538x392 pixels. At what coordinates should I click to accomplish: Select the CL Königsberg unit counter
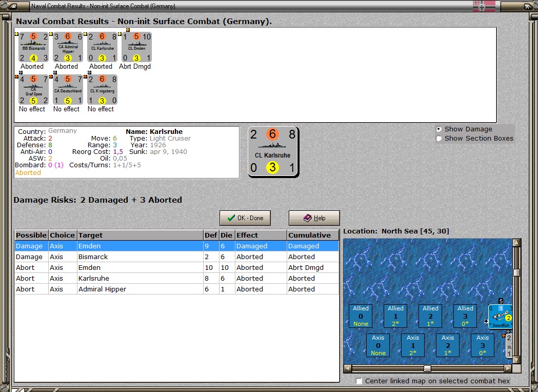pos(102,90)
